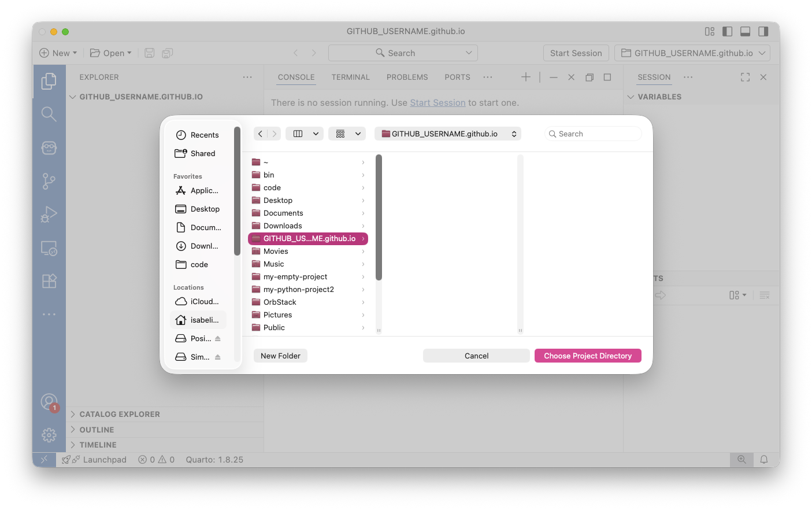Open the folder path dropdown in dialog
The height and width of the screenshot is (510, 812).
448,134
